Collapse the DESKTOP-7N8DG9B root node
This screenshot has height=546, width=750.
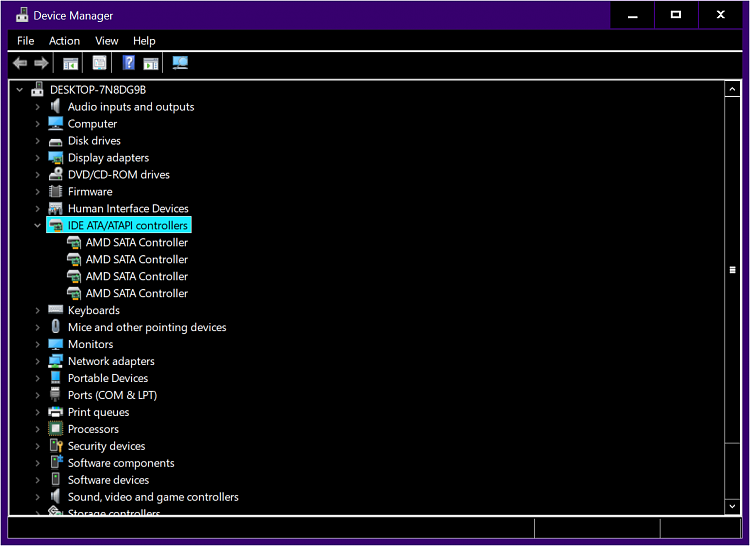[20, 89]
